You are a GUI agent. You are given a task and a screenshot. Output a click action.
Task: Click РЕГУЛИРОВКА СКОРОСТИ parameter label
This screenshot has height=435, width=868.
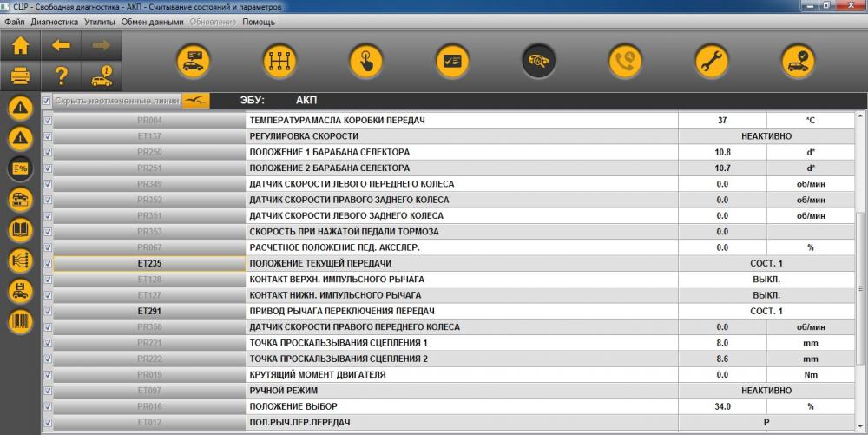click(x=304, y=136)
